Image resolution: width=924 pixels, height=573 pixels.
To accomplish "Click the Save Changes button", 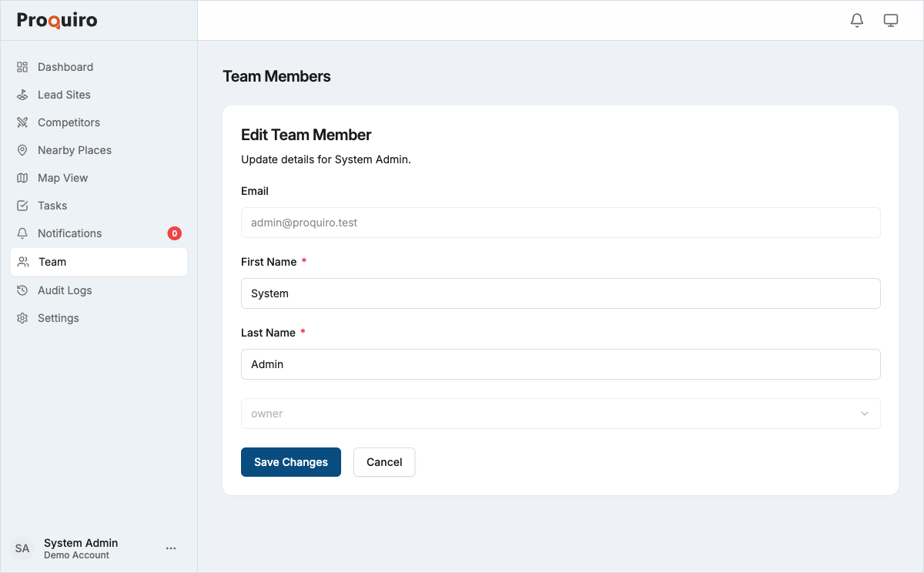I will click(x=290, y=462).
